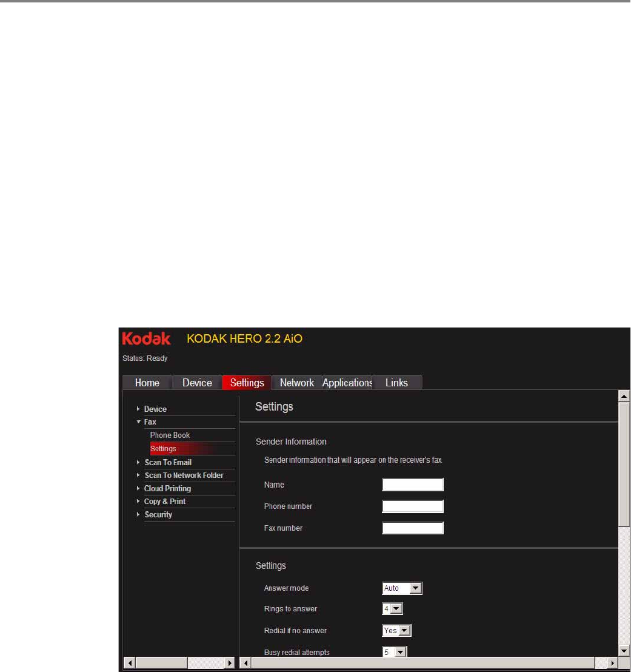Click sidebar horizontal scroll left arrow
Image resolution: width=631 pixels, height=672 pixels.
[130, 662]
